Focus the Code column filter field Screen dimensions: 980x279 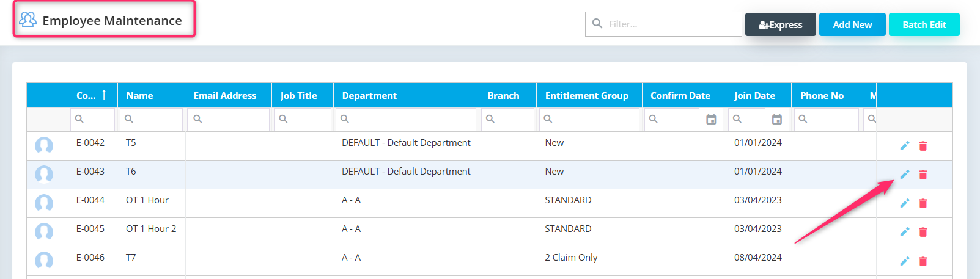click(93, 120)
